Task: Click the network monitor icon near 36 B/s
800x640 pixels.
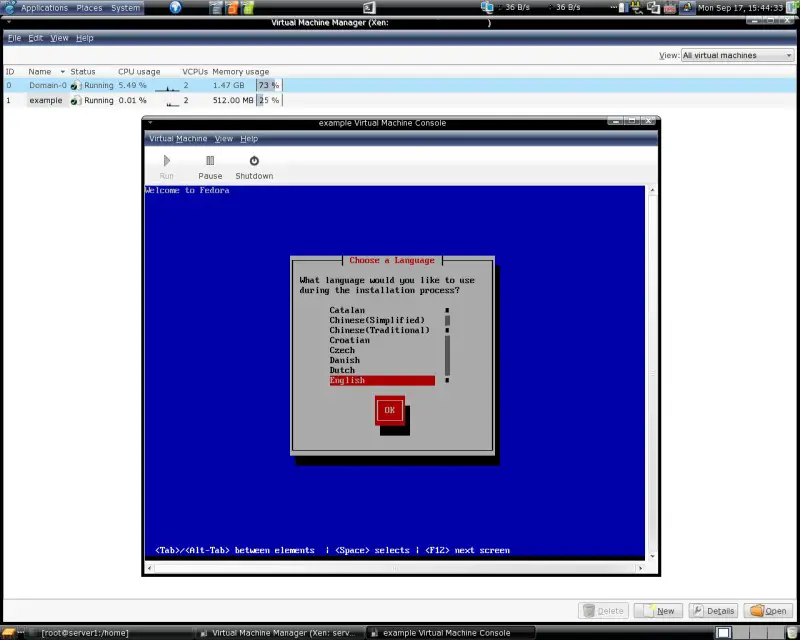Action: (x=487, y=7)
